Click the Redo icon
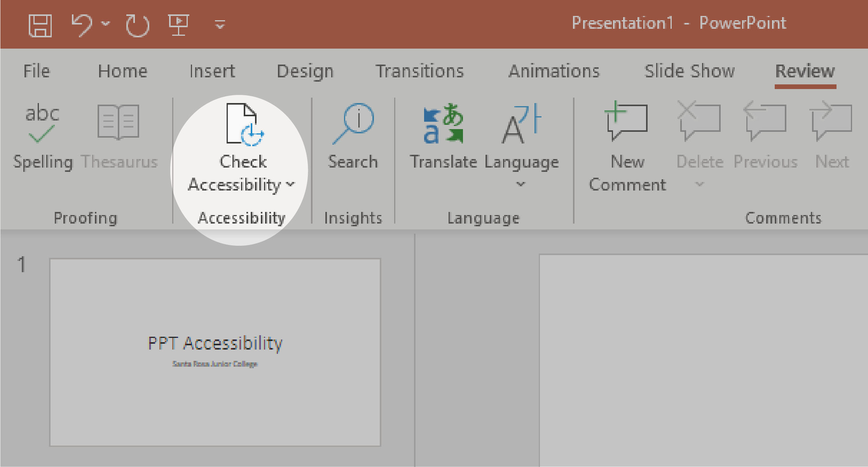This screenshot has height=467, width=868. 137,26
